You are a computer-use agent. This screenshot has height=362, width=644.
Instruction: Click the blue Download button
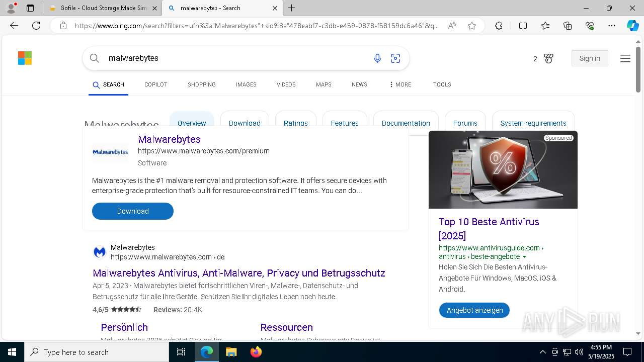(x=133, y=211)
